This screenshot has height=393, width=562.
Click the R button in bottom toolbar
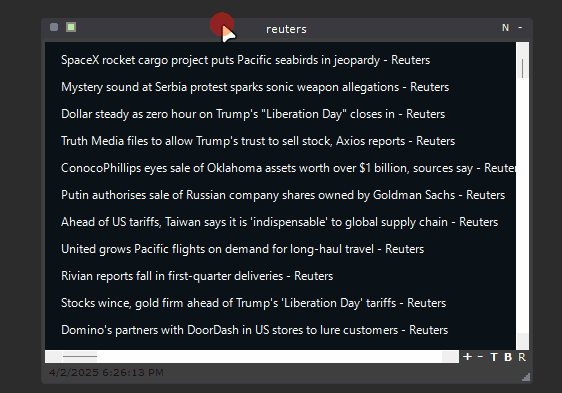522,357
